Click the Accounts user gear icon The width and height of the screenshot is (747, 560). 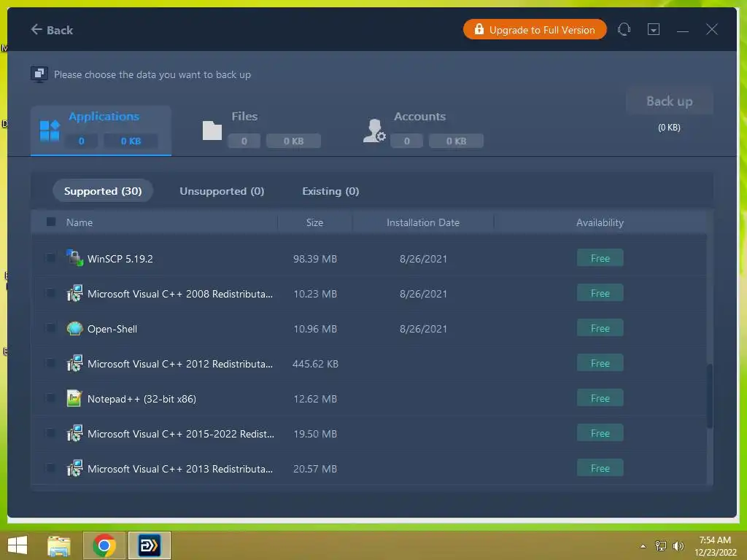coord(374,131)
